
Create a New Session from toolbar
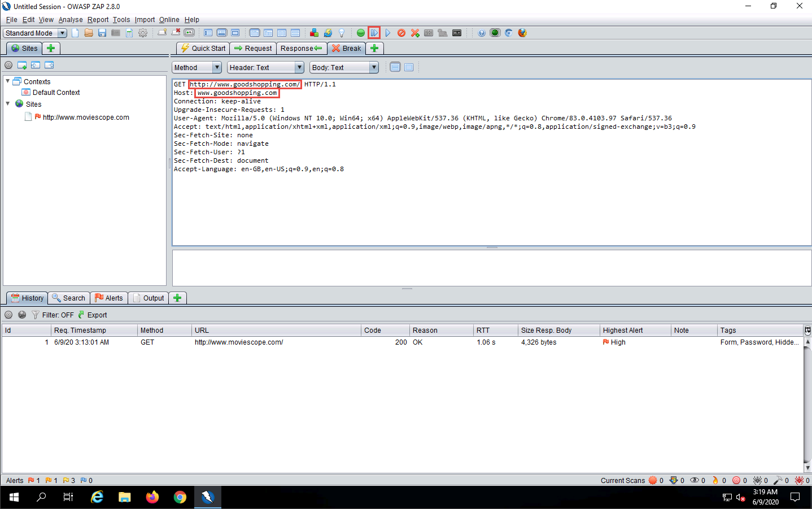[x=75, y=33]
